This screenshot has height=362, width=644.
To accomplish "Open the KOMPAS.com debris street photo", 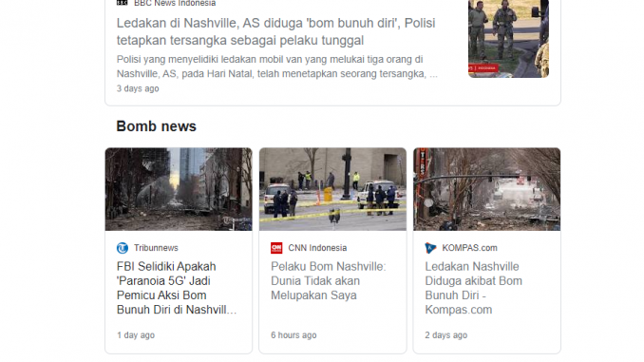I will click(486, 189).
